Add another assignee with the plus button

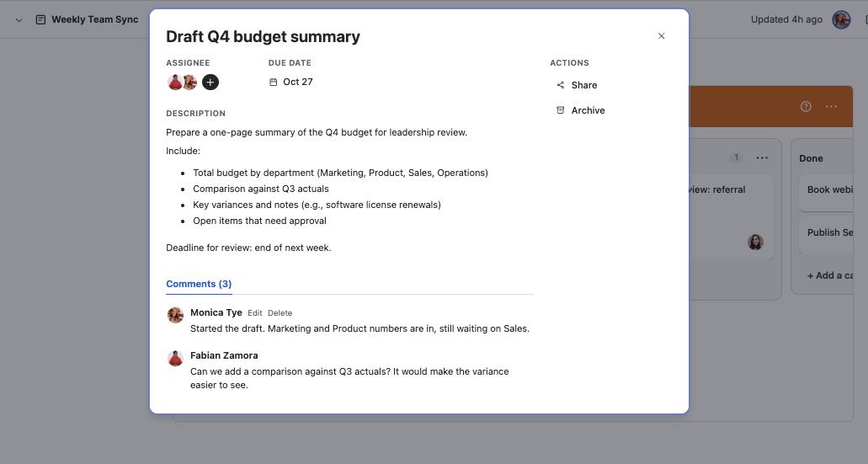(210, 82)
